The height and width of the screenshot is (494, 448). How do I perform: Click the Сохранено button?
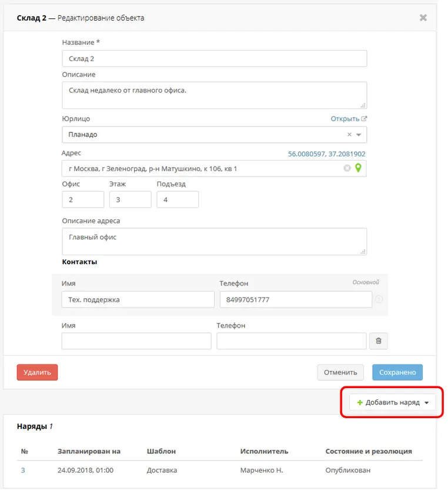click(x=397, y=372)
